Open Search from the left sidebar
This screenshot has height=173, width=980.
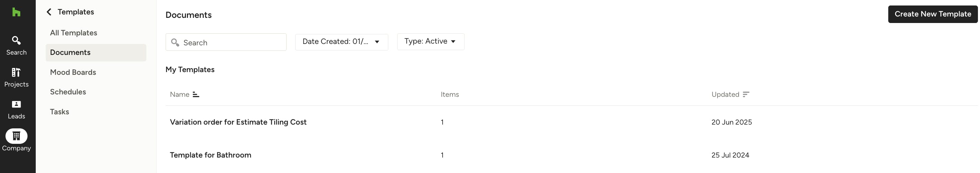[16, 45]
